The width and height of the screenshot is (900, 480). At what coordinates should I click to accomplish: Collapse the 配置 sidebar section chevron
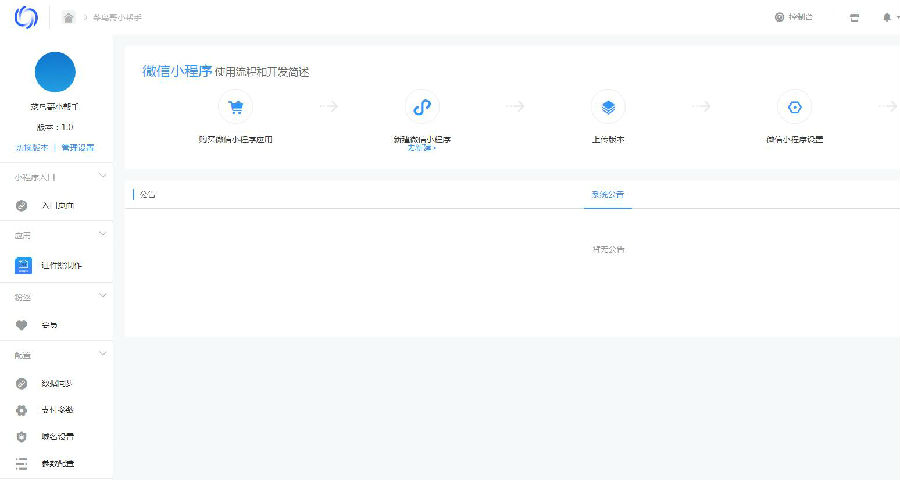102,354
